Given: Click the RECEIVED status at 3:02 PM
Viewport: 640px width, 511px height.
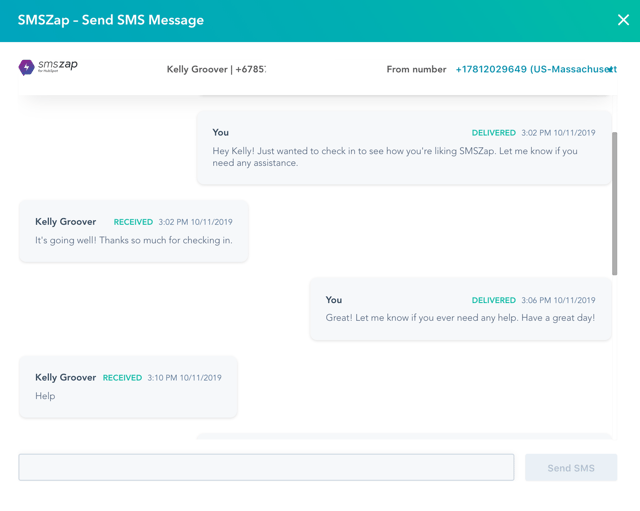Looking at the screenshot, I should click(x=133, y=222).
